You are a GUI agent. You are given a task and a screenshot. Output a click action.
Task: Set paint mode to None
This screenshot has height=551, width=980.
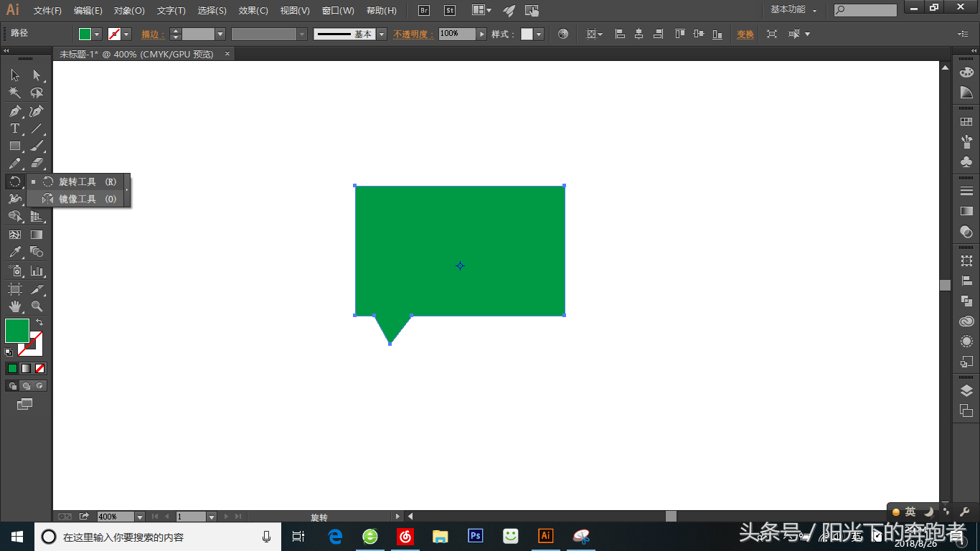tap(40, 368)
